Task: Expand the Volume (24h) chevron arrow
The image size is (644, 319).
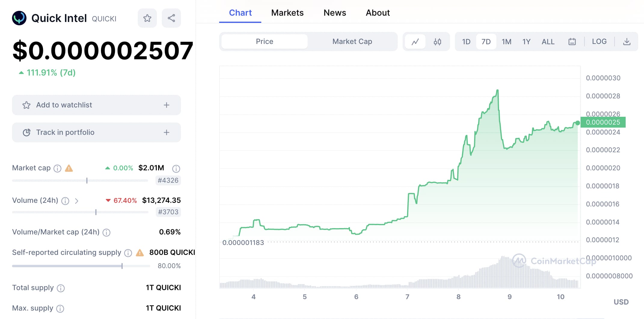Action: point(77,201)
